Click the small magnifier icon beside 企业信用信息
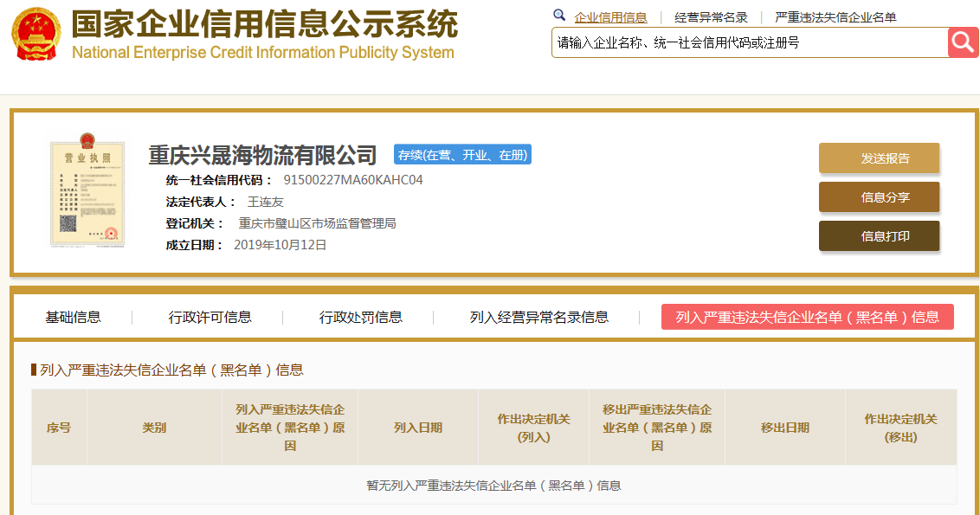Screen dimensions: 980x515 tap(559, 15)
